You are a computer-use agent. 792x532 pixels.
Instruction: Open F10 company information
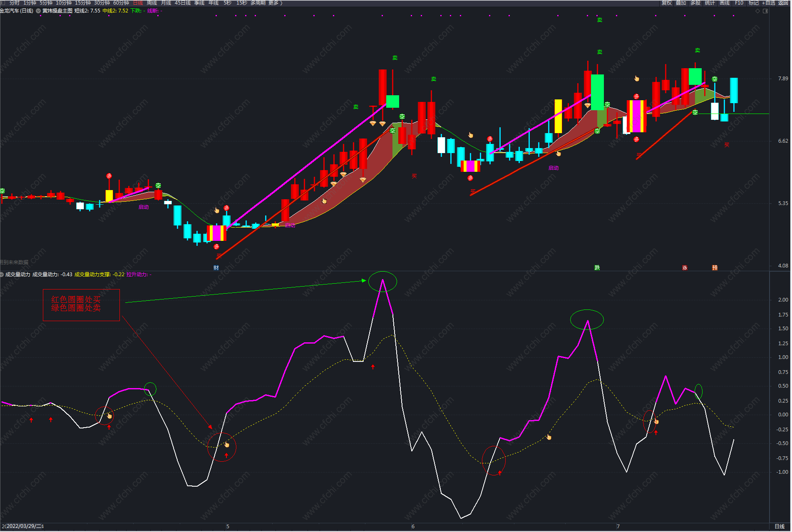click(x=739, y=3)
